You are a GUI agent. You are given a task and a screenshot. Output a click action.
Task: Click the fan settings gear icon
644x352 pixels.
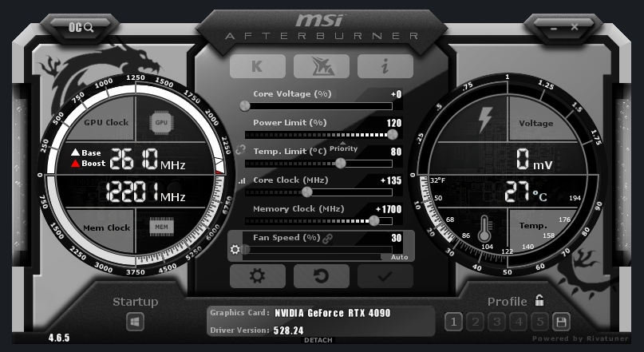(x=235, y=250)
